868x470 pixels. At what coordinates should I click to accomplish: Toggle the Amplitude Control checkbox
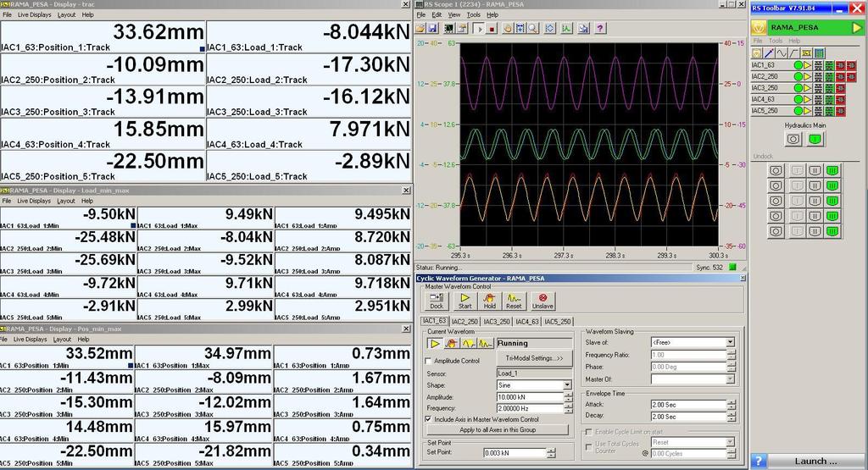pos(428,361)
